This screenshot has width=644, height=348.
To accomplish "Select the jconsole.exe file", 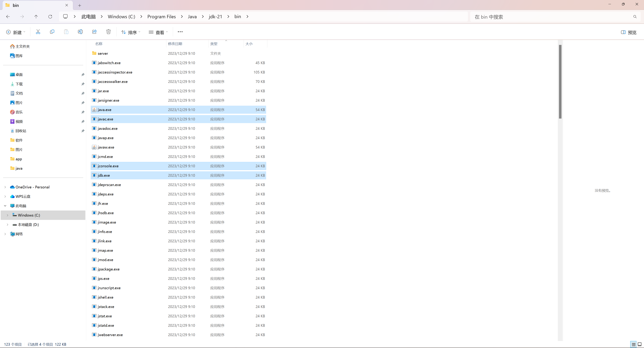I will tap(178, 166).
